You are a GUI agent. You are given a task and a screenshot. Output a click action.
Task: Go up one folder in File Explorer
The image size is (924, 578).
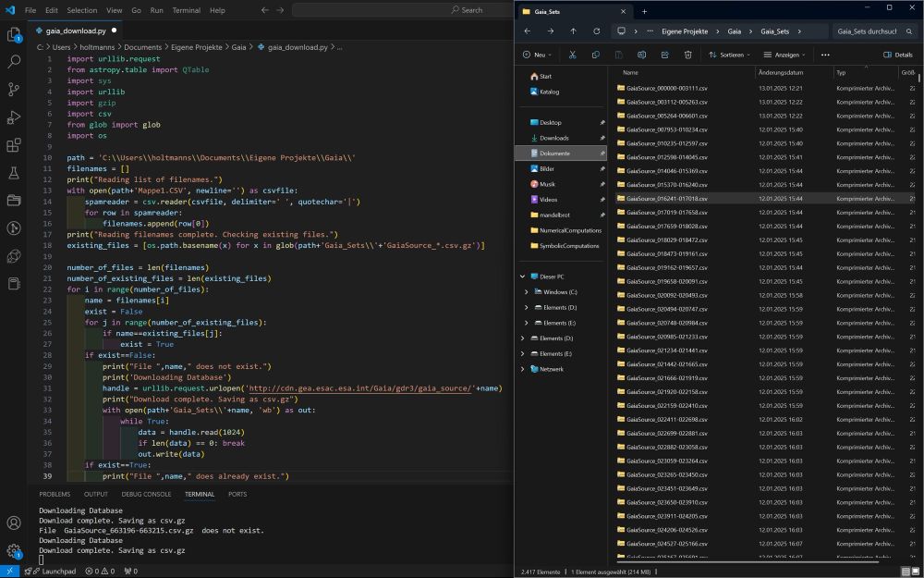574,31
